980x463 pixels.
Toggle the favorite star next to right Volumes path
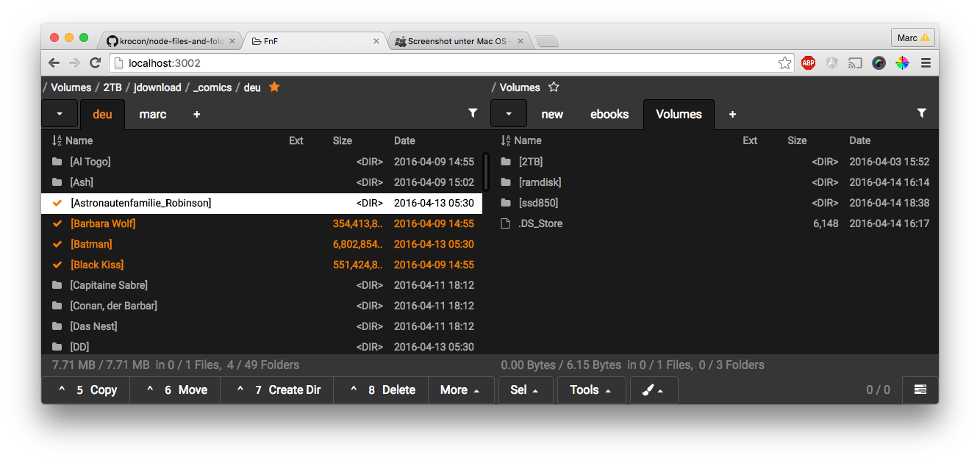pyautogui.click(x=554, y=87)
